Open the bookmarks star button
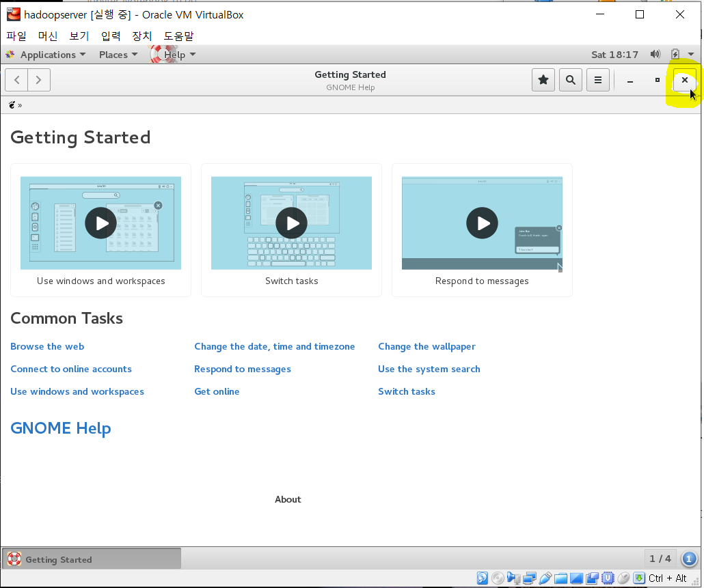This screenshot has height=588, width=704. (x=543, y=80)
